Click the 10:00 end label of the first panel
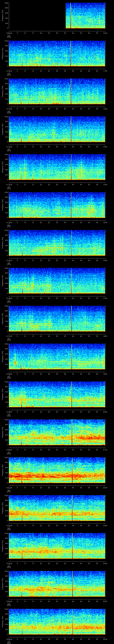Viewport: 114px width, 644px height. [x=105, y=33]
